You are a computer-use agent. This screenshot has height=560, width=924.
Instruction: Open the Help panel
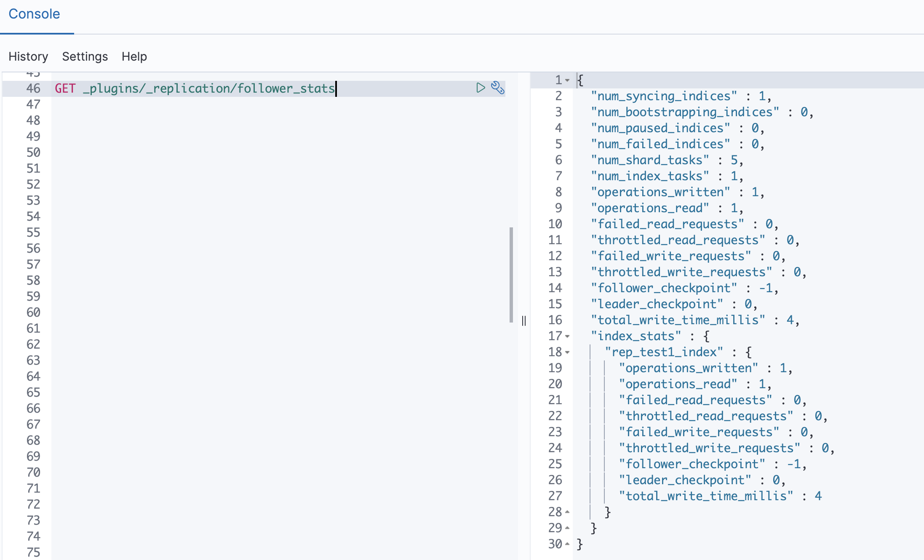point(134,56)
